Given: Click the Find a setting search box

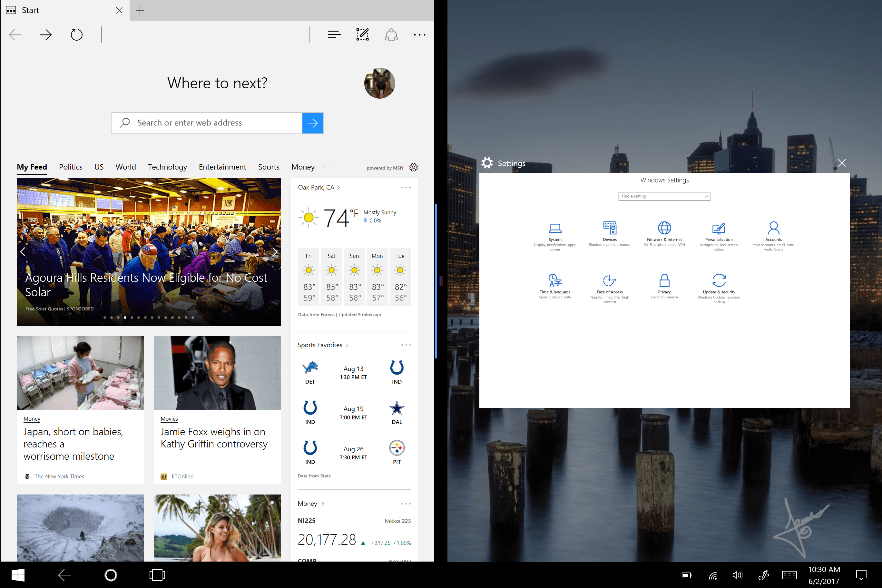Looking at the screenshot, I should pyautogui.click(x=664, y=196).
